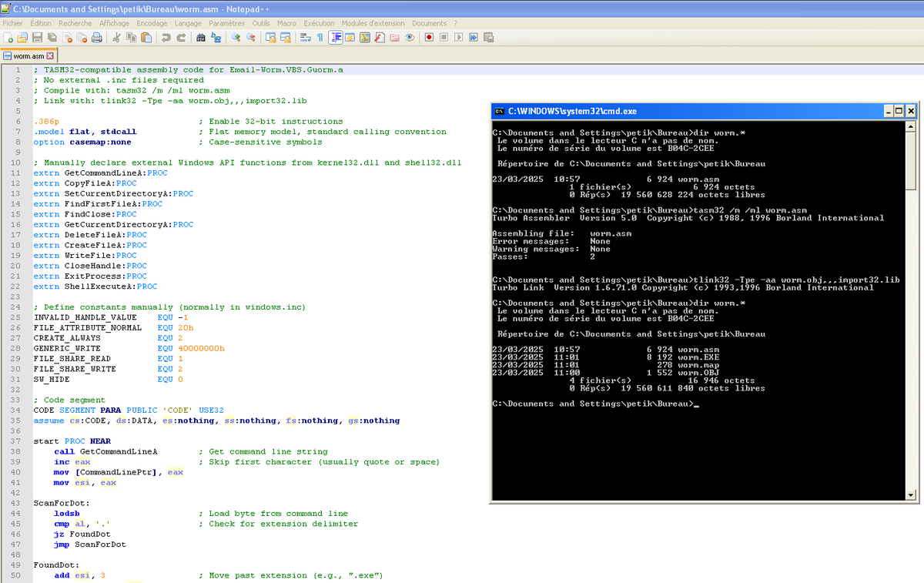Image resolution: width=924 pixels, height=583 pixels.
Task: Cut selection with the scissors icon
Action: (x=115, y=37)
